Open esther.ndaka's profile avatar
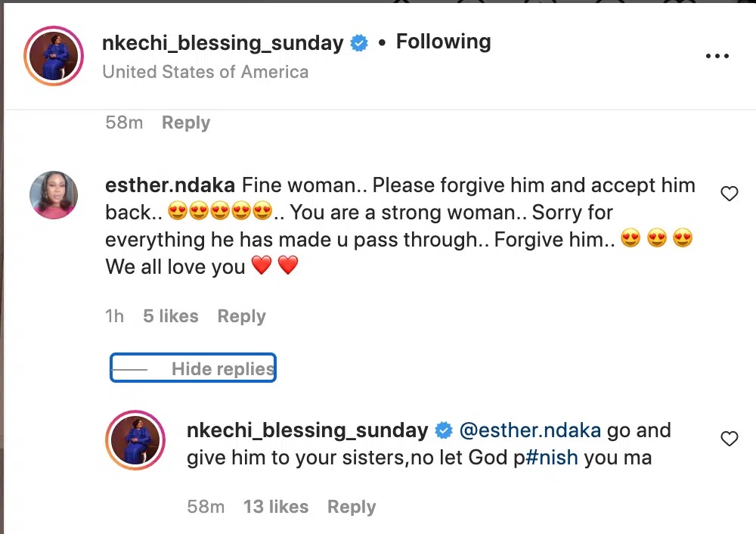The width and height of the screenshot is (756, 534). tap(53, 194)
